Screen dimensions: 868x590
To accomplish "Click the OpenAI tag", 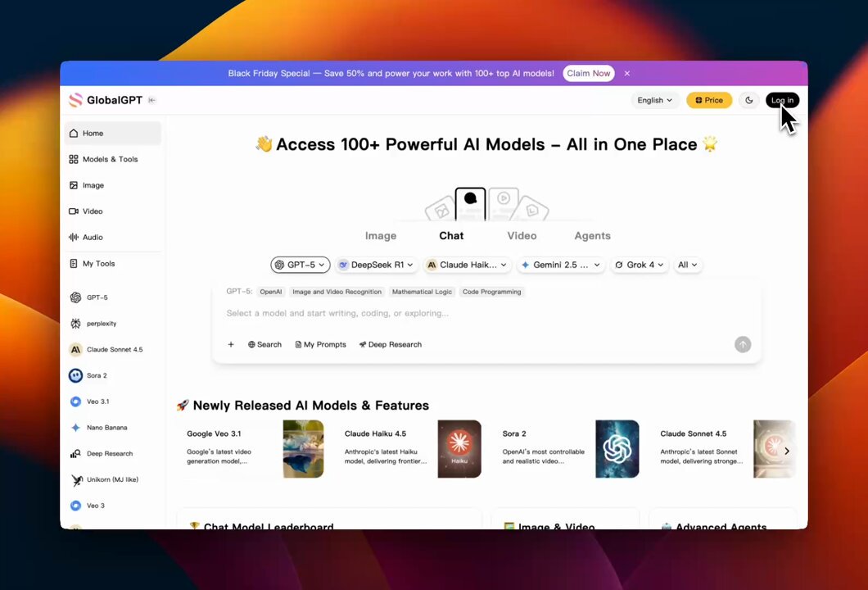I will (271, 292).
